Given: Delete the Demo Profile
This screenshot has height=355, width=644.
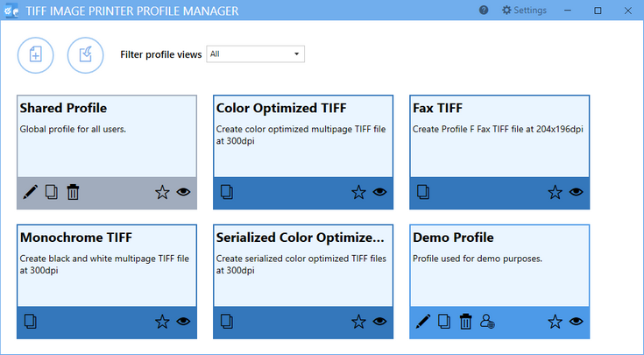Looking at the screenshot, I should coord(466,322).
